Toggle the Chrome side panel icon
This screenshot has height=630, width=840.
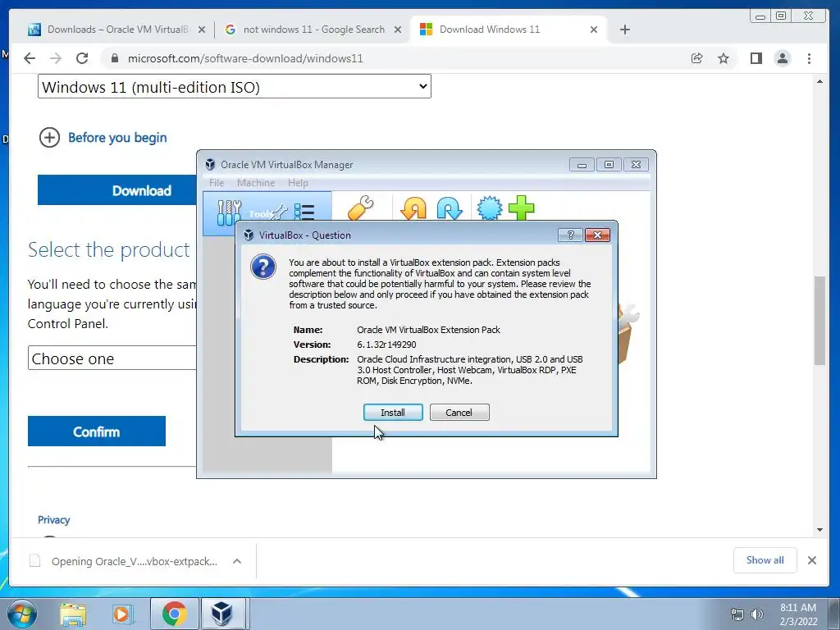756,58
